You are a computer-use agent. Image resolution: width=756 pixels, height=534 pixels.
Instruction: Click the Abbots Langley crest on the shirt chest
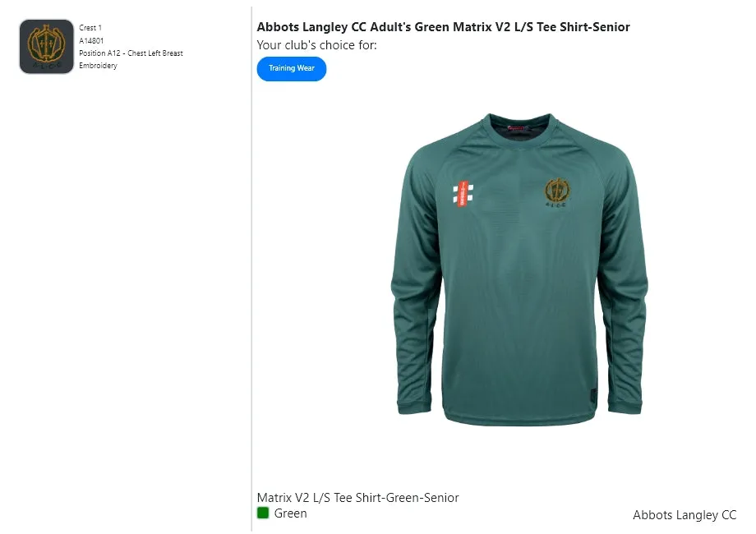click(555, 194)
